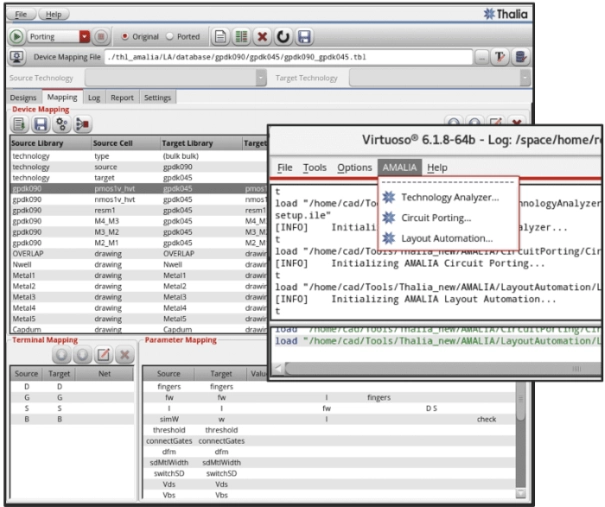Click the green Run button
This screenshot has width=605, height=507.
(x=17, y=37)
